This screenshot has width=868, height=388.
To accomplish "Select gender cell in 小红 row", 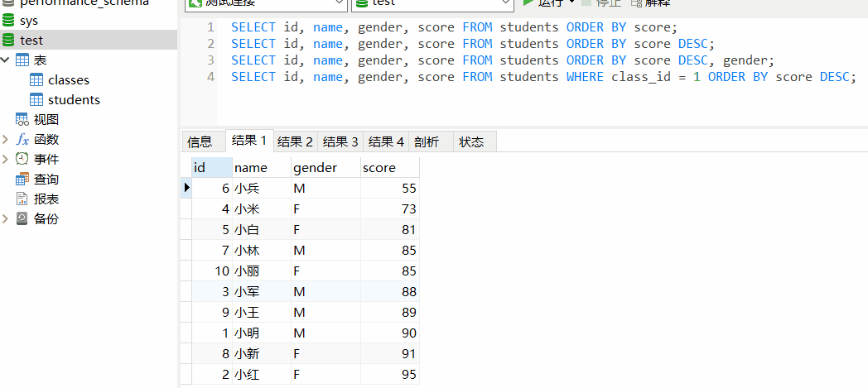I will (325, 374).
